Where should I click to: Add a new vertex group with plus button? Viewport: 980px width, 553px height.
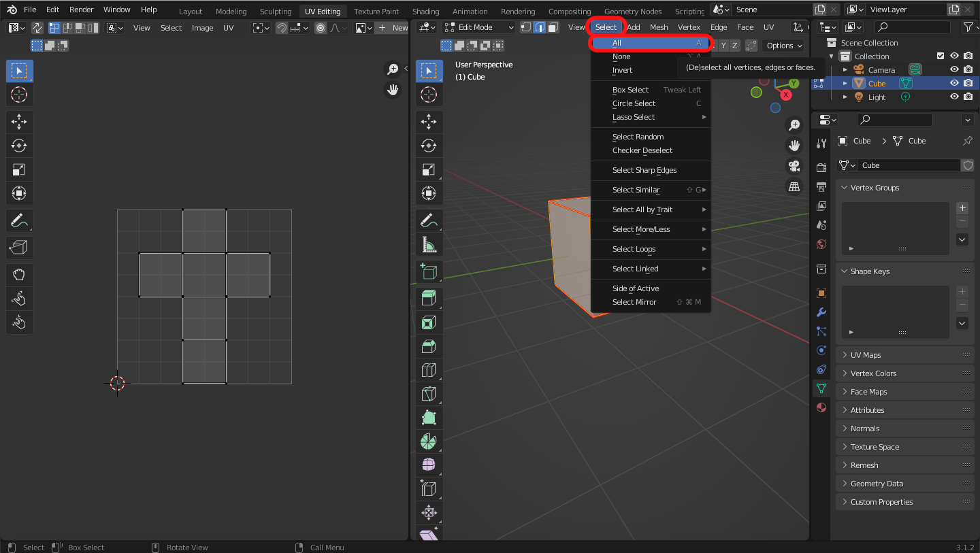pyautogui.click(x=962, y=208)
